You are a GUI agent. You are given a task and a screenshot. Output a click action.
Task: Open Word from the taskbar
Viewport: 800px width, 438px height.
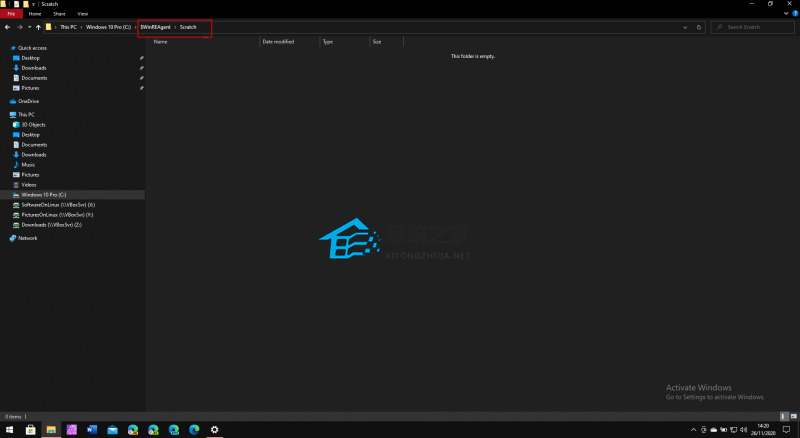coord(92,430)
